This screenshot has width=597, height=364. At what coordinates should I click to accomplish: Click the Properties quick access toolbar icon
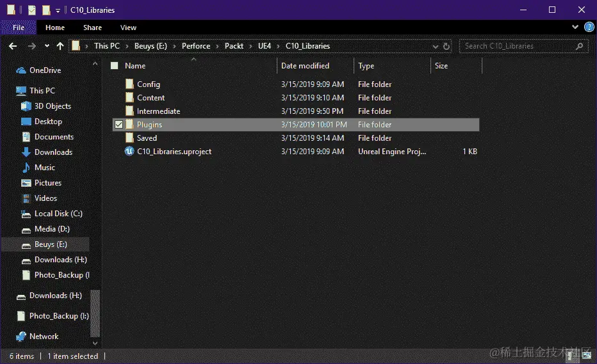pyautogui.click(x=31, y=10)
